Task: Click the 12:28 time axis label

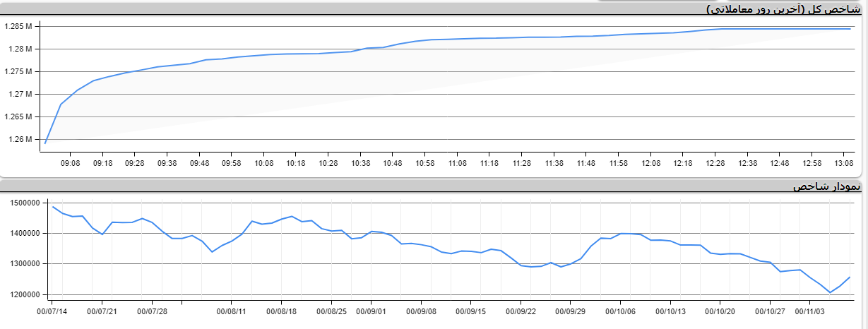Action: point(715,163)
